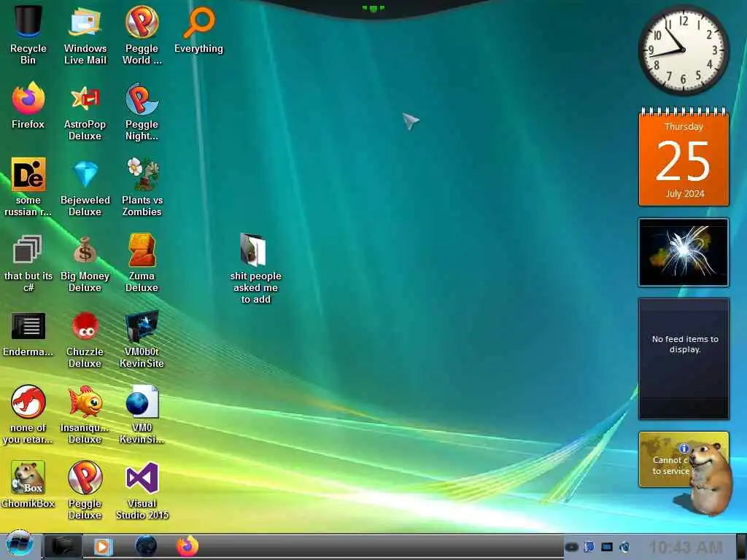
Task: Select the Bejeweled Deluxe gem icon
Action: 85,187
